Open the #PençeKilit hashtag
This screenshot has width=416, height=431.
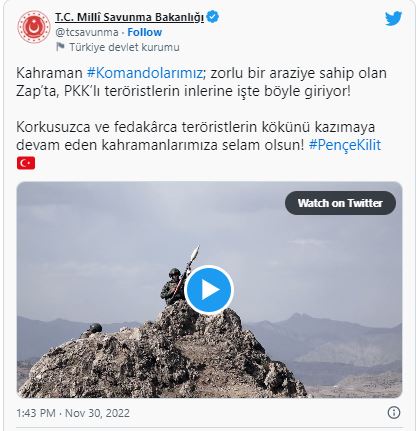point(345,145)
